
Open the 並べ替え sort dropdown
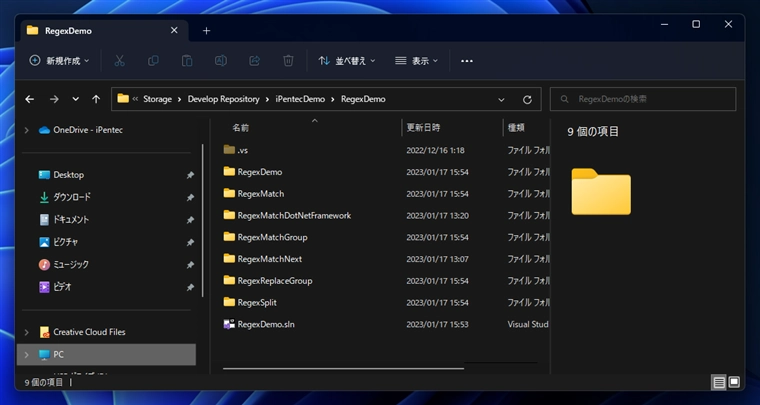(346, 61)
